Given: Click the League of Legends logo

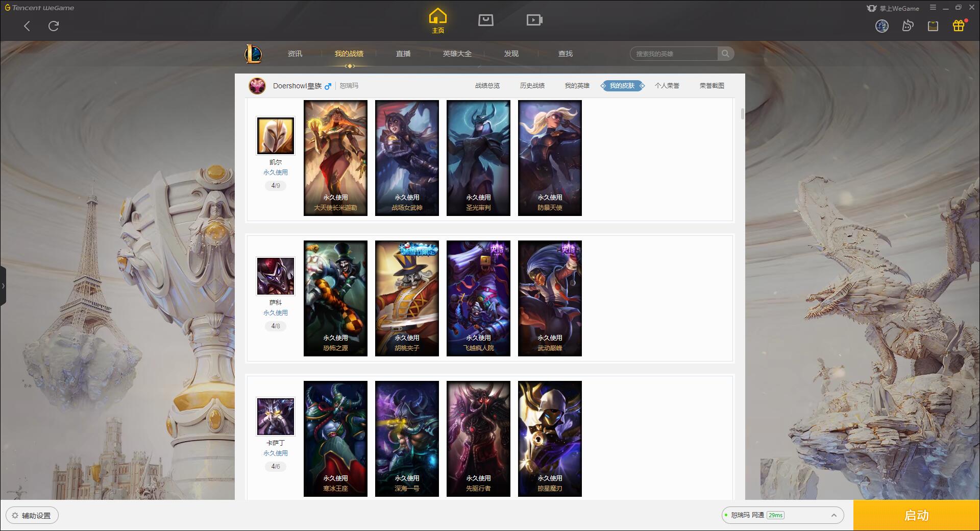Looking at the screenshot, I should (x=253, y=54).
